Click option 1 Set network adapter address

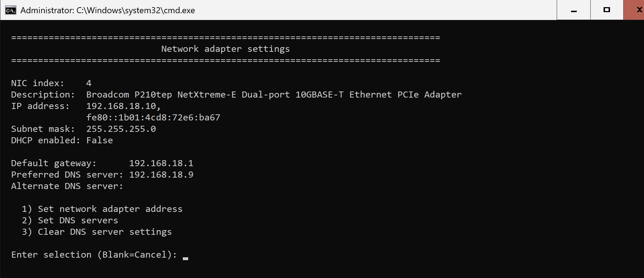tap(102, 209)
